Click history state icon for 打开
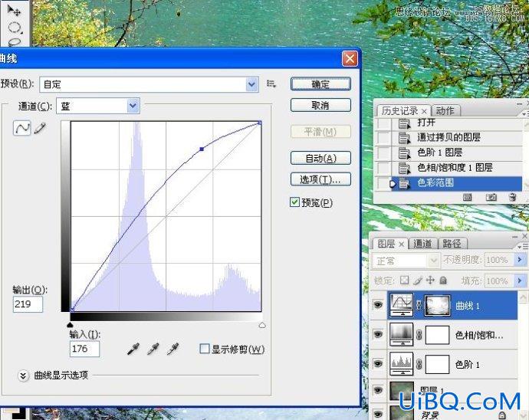 pyautogui.click(x=404, y=123)
